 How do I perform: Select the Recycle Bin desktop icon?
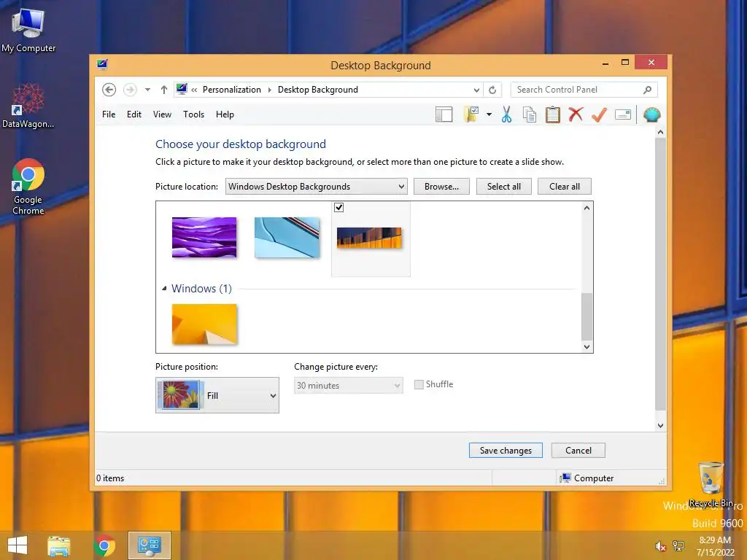711,484
